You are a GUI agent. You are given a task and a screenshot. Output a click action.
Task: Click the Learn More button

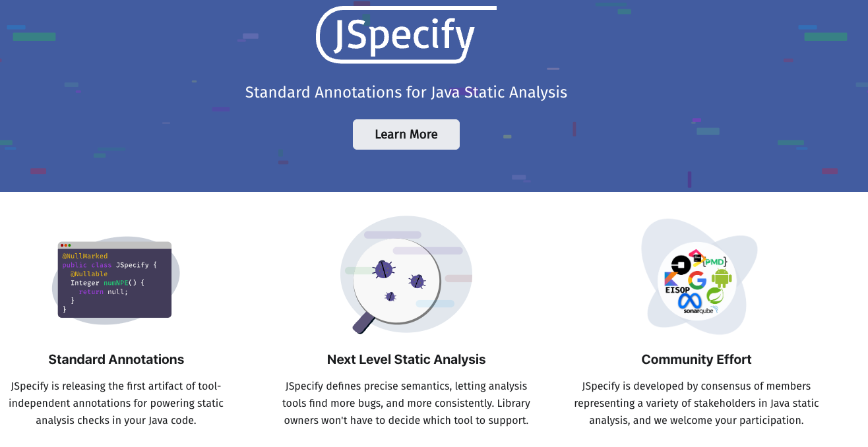(406, 134)
